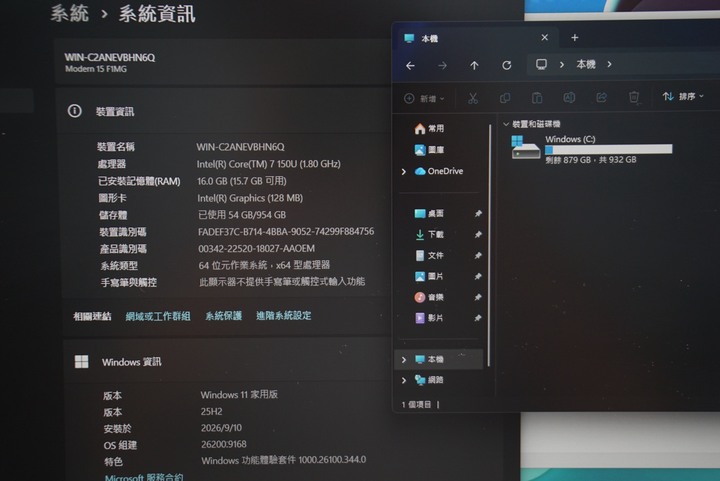Screen dimensions: 720x481
Task: Refresh the 本機 folder view
Action: (x=506, y=65)
